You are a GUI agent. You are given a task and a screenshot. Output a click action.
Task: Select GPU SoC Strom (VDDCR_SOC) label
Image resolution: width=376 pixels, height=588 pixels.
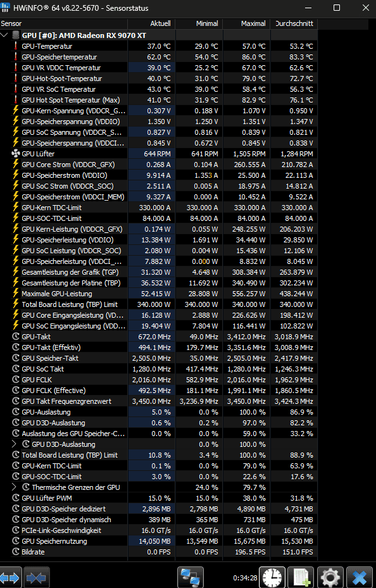coord(68,186)
